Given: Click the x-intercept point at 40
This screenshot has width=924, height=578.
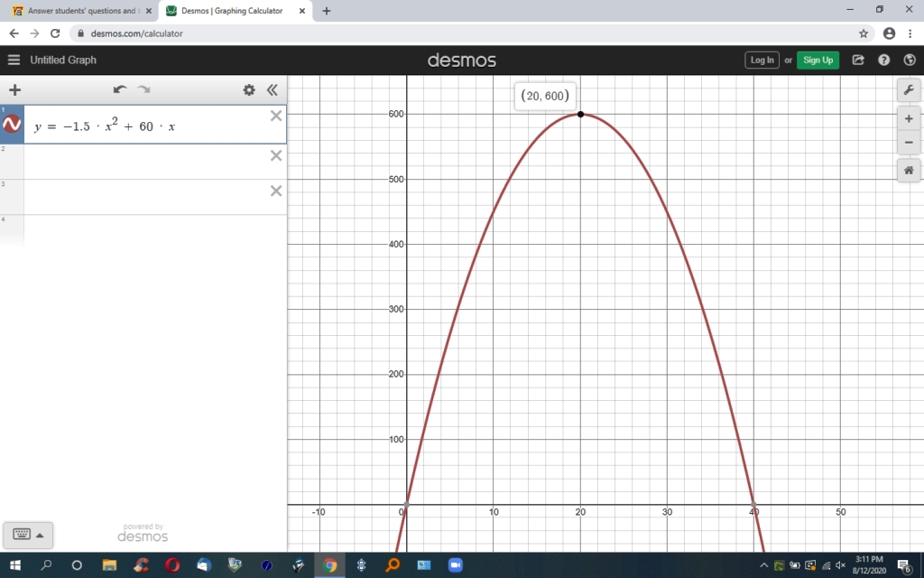Looking at the screenshot, I should (x=753, y=505).
